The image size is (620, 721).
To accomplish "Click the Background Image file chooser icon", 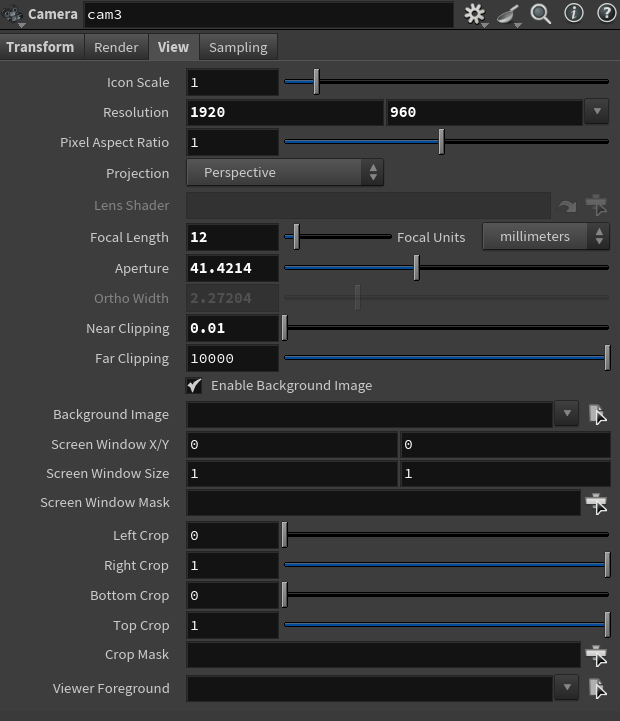I will pyautogui.click(x=597, y=414).
